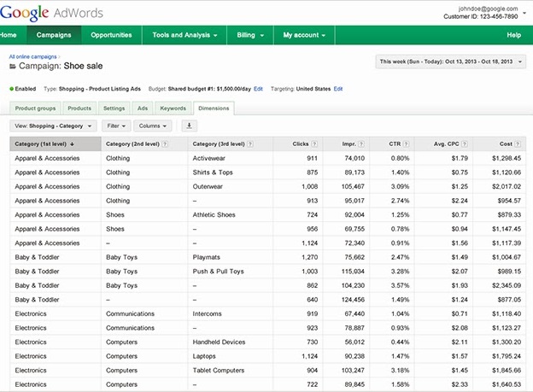Click help icon beside CTR column header
533x392 pixels.
(407, 144)
